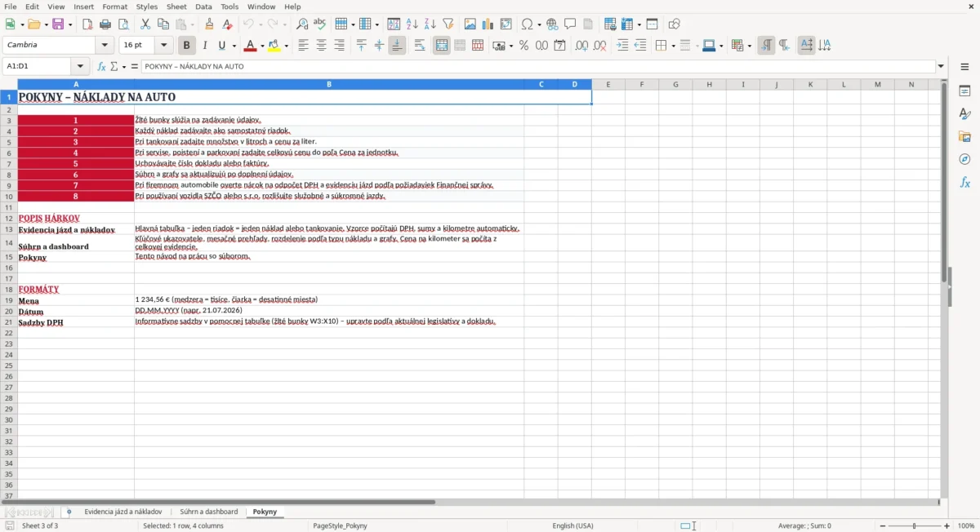This screenshot has height=532, width=980.
Task: Open Sidebar Properties deck
Action: pyautogui.click(x=964, y=91)
